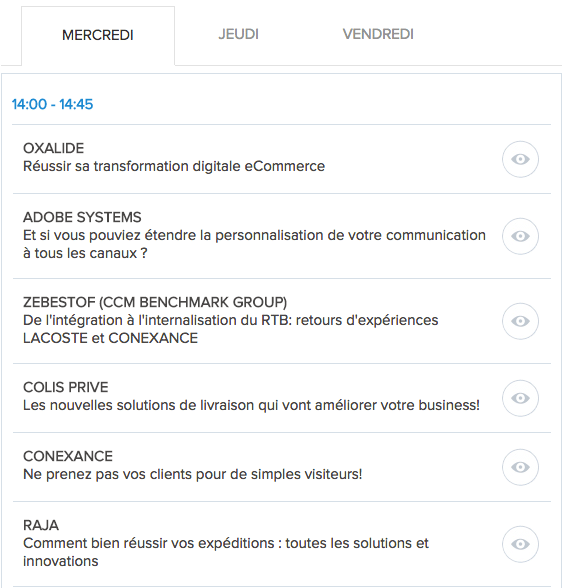Click the ADOBE SYSTEMS company name
Screen dimensions: 562x588
click(82, 218)
